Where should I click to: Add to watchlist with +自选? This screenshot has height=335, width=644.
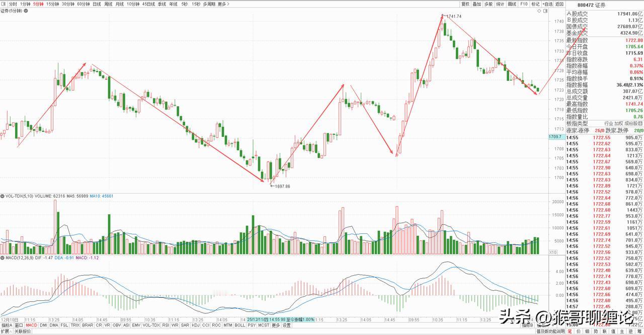(547, 4)
